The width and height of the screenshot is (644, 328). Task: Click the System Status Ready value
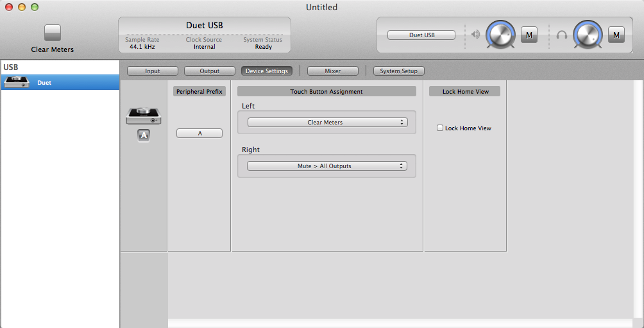(263, 47)
